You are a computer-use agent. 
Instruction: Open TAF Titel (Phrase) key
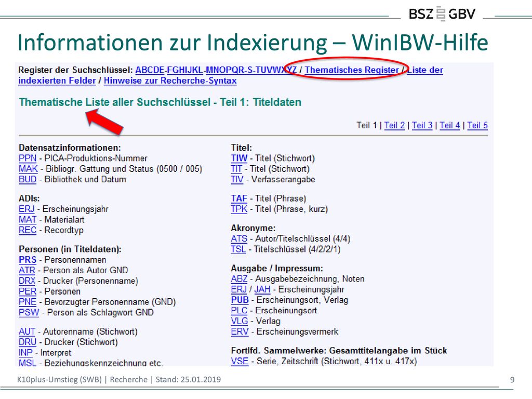(x=239, y=198)
